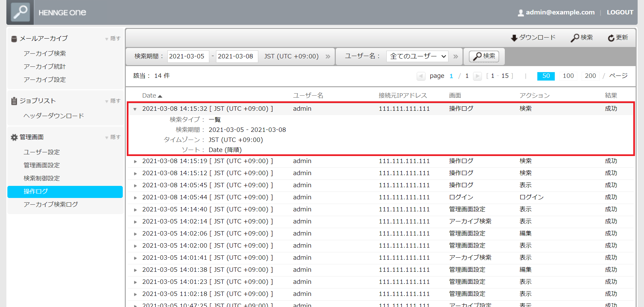Click 該当: 14 件 result count
The image size is (644, 307).
(x=152, y=76)
